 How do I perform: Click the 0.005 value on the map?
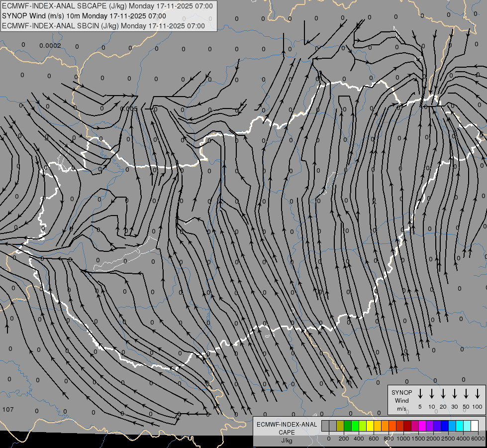click(128, 109)
